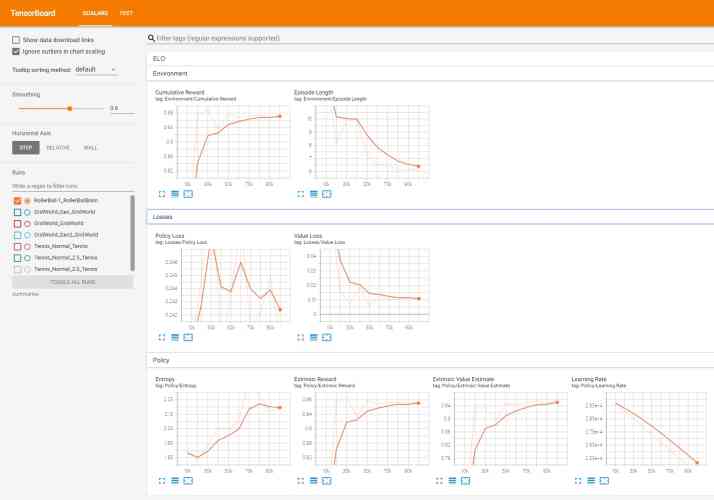Click the Runs list scrollbar
The image size is (714, 500).
133,233
